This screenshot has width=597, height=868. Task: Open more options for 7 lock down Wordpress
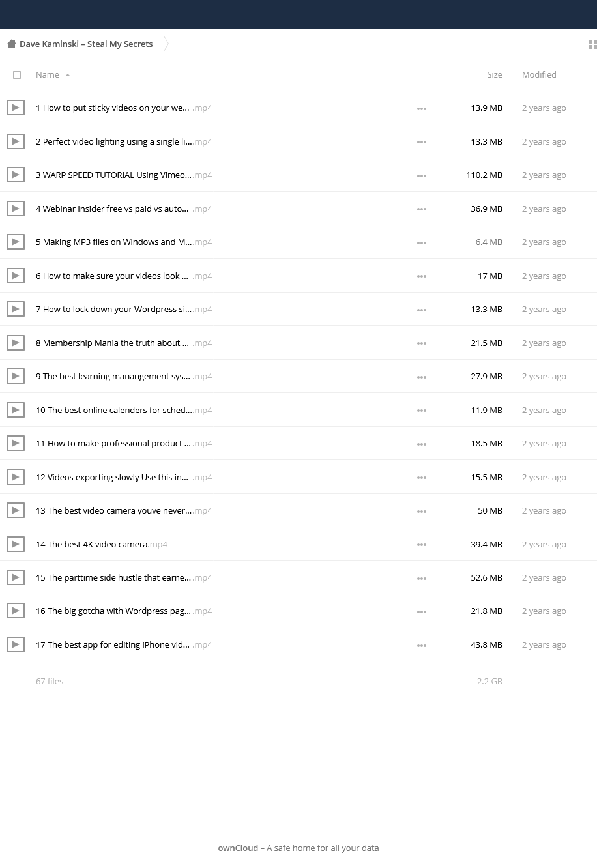click(422, 310)
